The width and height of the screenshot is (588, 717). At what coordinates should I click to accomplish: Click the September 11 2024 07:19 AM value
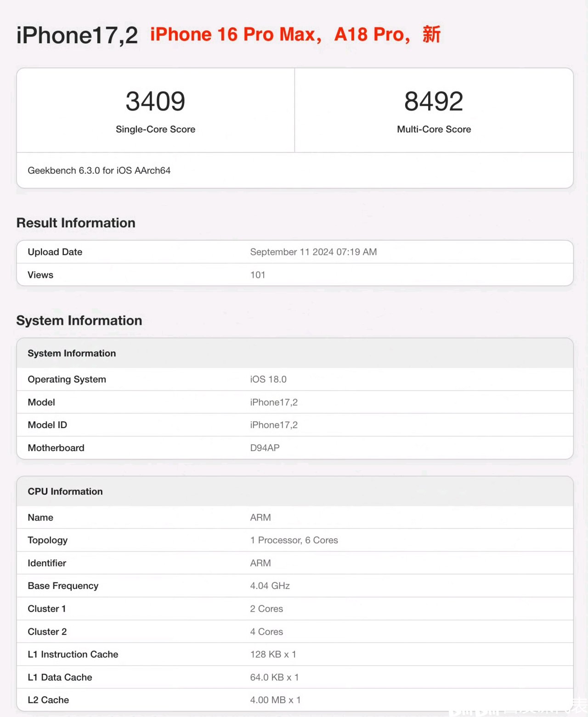[x=313, y=252]
